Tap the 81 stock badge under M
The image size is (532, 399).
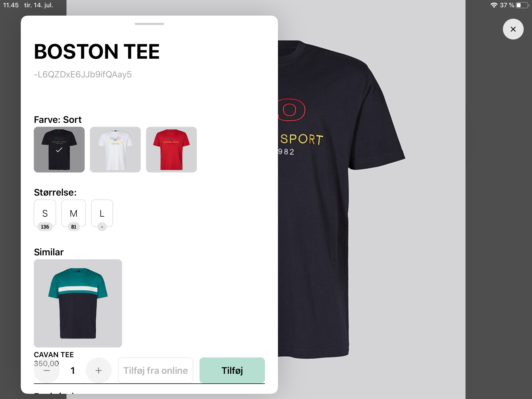(x=74, y=227)
